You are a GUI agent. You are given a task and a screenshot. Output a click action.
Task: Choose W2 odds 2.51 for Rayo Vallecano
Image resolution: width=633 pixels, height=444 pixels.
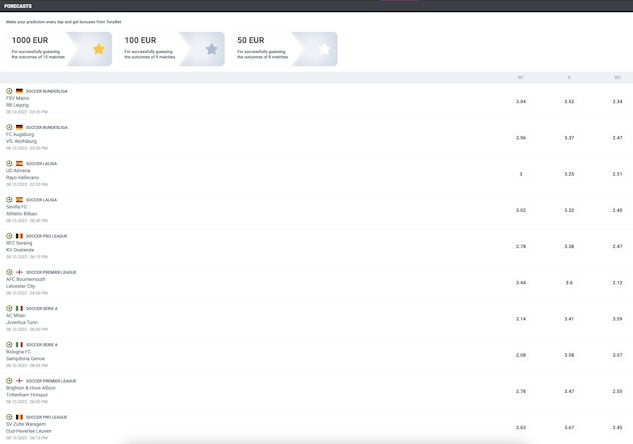click(617, 173)
